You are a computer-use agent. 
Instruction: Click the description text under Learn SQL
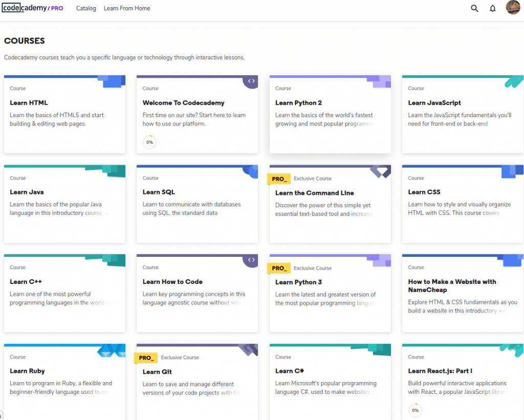(191, 209)
